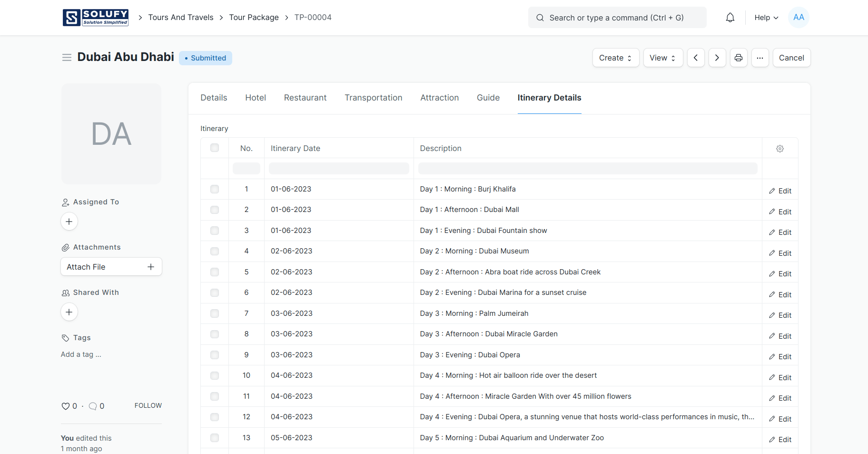Open the Help dropdown
The height and width of the screenshot is (454, 868).
coord(766,18)
